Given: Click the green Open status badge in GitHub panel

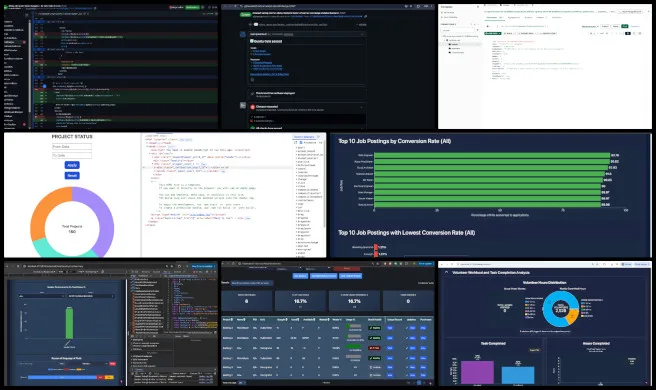Looking at the screenshot, I should pyautogui.click(x=245, y=15).
